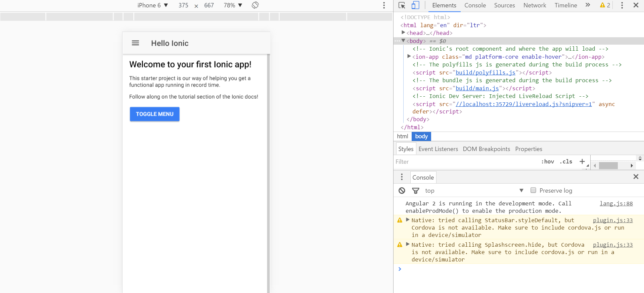Open the top execution context dropdown
Image resolution: width=644 pixels, height=293 pixels.
[x=474, y=191]
